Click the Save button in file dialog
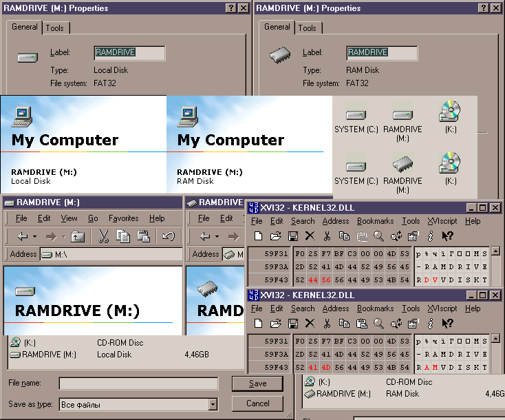Screen dimensions: 505x420 click(257, 384)
